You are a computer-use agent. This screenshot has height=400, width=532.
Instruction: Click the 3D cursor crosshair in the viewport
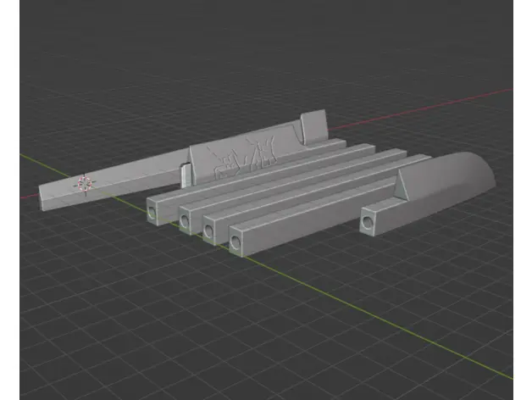[85, 184]
